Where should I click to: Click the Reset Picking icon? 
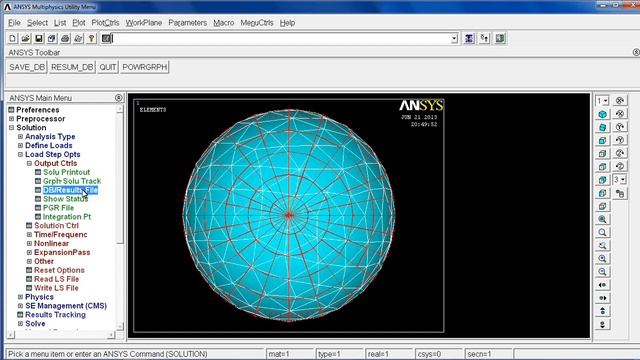point(484,38)
